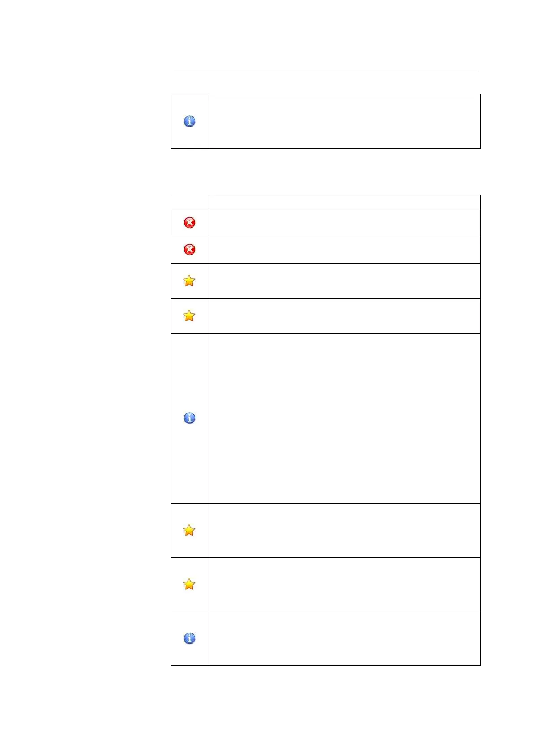This screenshot has height=756, width=534.
Task: Click the second red error icon in the table
Action: coord(189,249)
